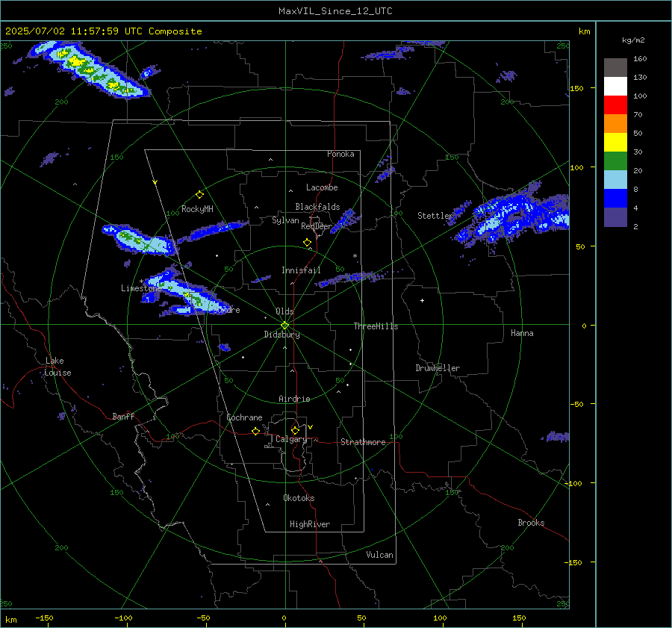Click the km unit label at bottom-left
Screen dimensions: 672x628
(10, 620)
